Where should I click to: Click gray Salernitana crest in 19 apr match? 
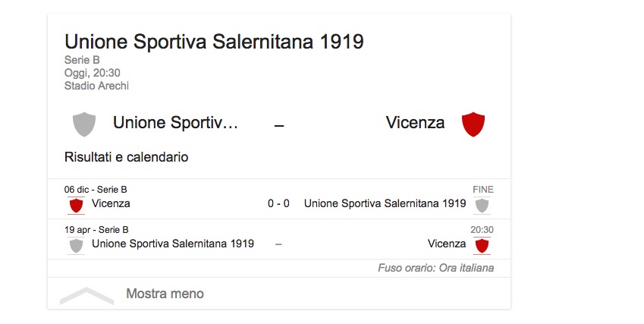(x=76, y=245)
